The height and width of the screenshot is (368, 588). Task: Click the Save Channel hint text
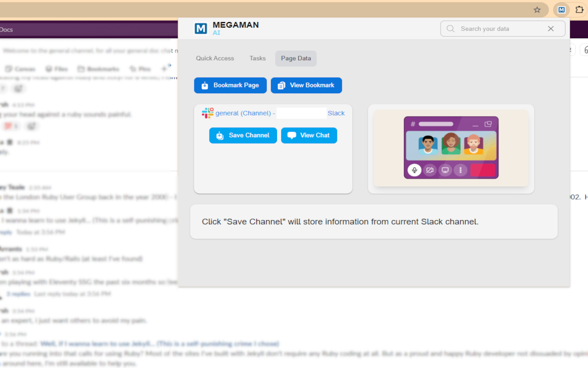[x=340, y=222]
